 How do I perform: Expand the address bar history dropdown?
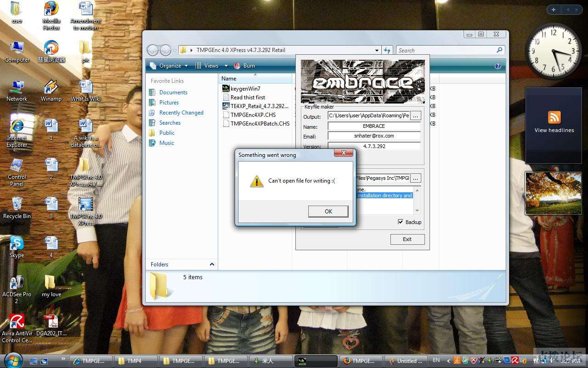(377, 50)
